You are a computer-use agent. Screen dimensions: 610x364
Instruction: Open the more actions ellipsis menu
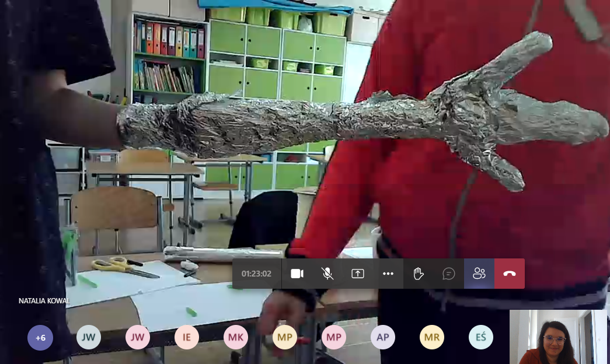pos(388,274)
